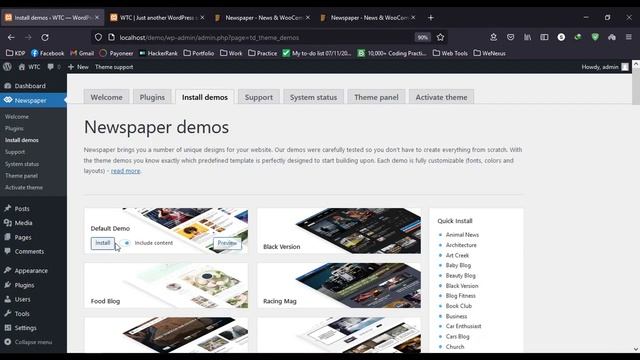Switch to the Welcome tab
Screen dimensions: 640x360
click(x=107, y=97)
